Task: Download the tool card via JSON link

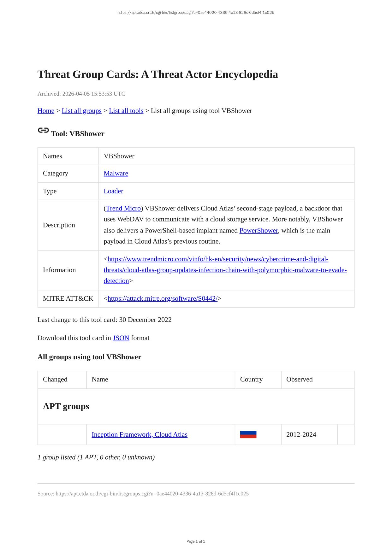Action: [x=121, y=338]
